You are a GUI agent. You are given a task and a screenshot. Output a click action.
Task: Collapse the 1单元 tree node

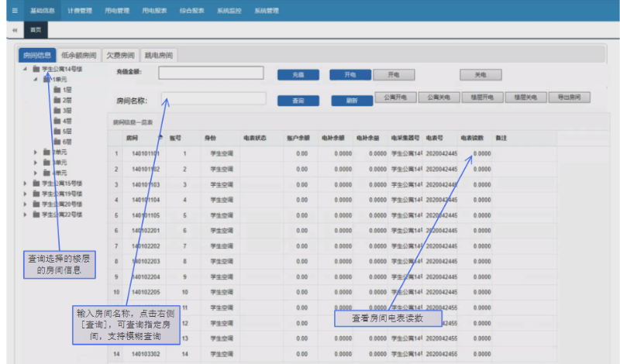(x=36, y=80)
